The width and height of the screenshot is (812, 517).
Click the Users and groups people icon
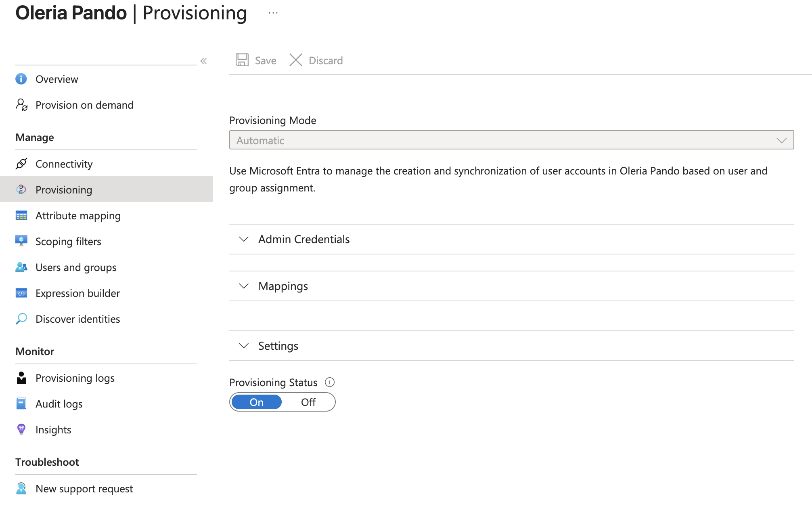pyautogui.click(x=21, y=267)
